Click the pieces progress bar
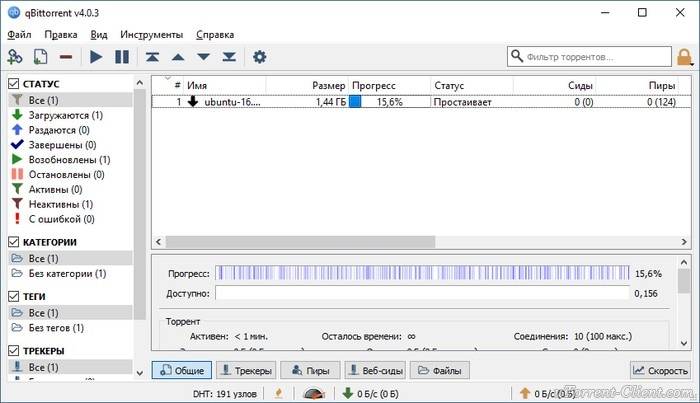Image resolution: width=700 pixels, height=403 pixels. [x=423, y=273]
